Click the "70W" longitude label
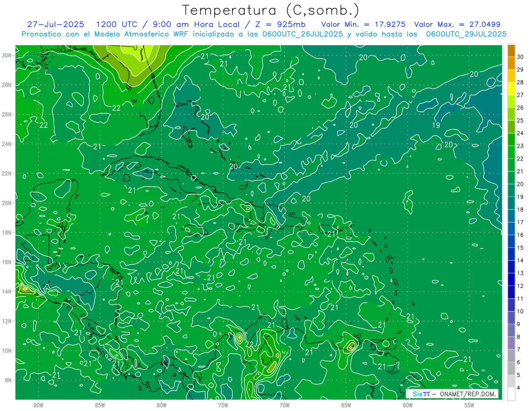The image size is (532, 411). tap(285, 405)
